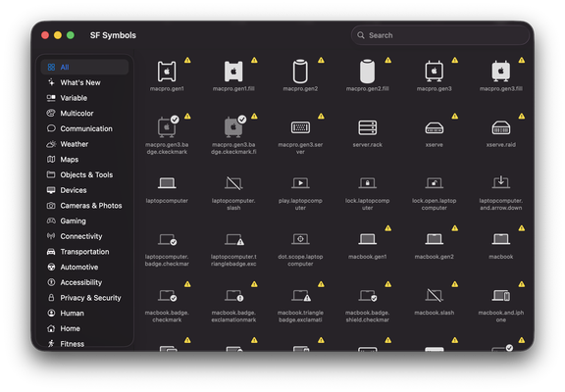Screen dimensions: 565x392
Task: Select the lock.open.laptopcomputer symbol
Action: pyautogui.click(x=435, y=183)
